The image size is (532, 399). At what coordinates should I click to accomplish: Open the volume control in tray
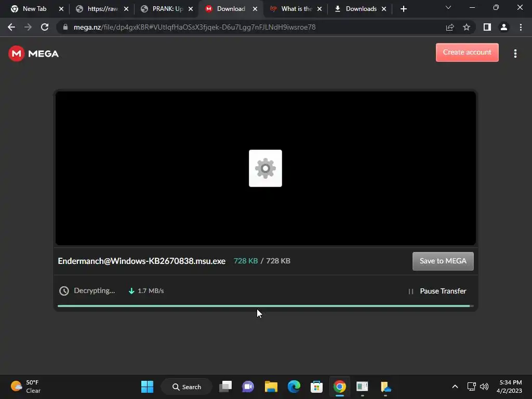coord(484,387)
